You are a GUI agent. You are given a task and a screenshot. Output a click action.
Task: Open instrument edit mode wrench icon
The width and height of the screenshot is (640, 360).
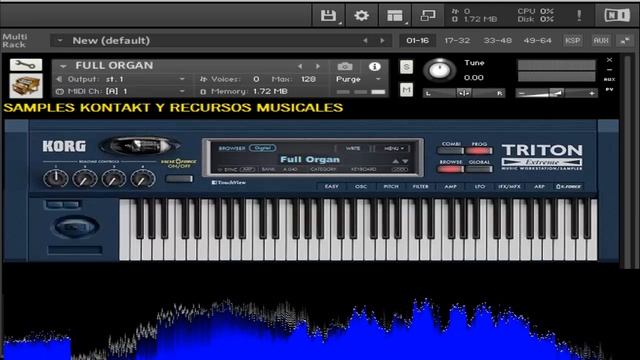pyautogui.click(x=26, y=64)
